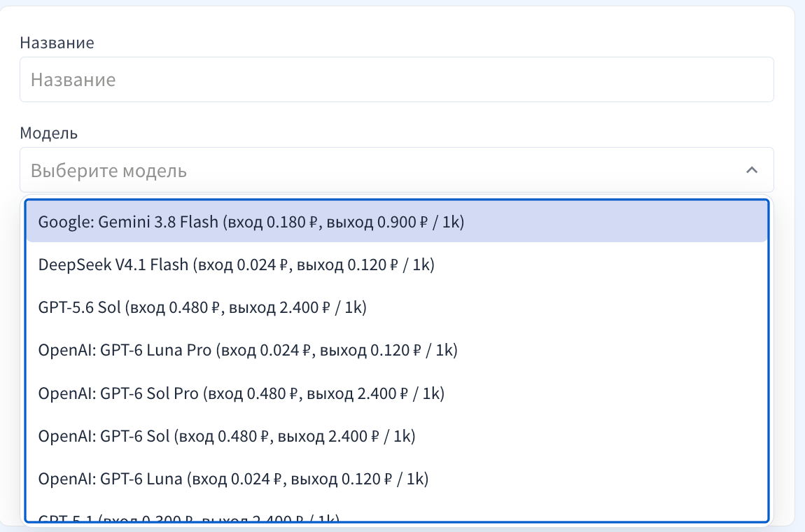Collapse the Модель dropdown chevron
Image resolution: width=805 pixels, height=532 pixels.
click(x=752, y=170)
